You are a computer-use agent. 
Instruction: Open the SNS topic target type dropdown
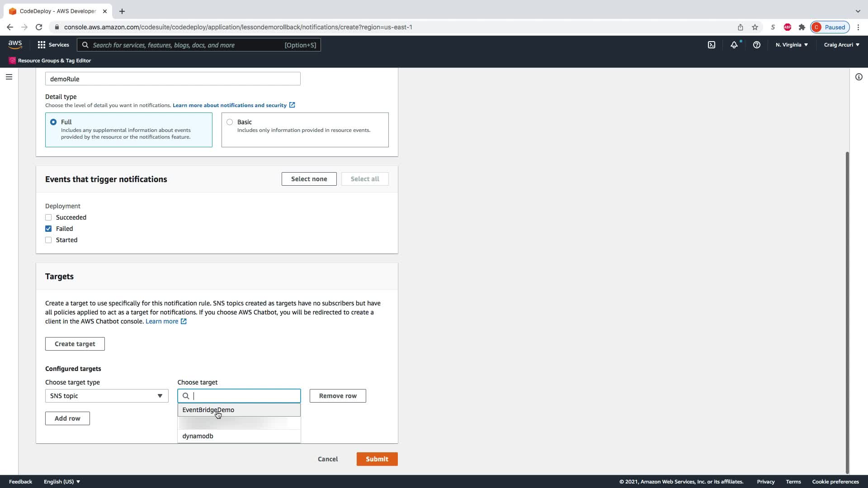click(x=107, y=396)
